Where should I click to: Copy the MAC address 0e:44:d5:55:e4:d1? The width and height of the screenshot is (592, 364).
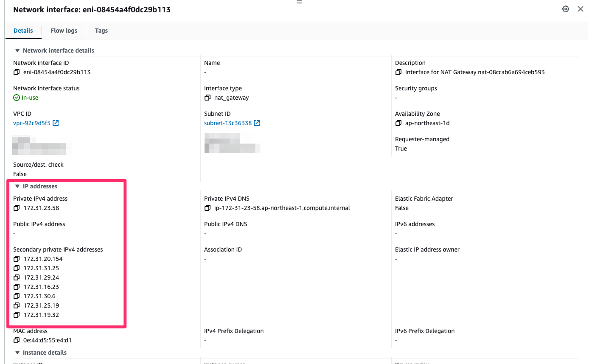[16, 340]
